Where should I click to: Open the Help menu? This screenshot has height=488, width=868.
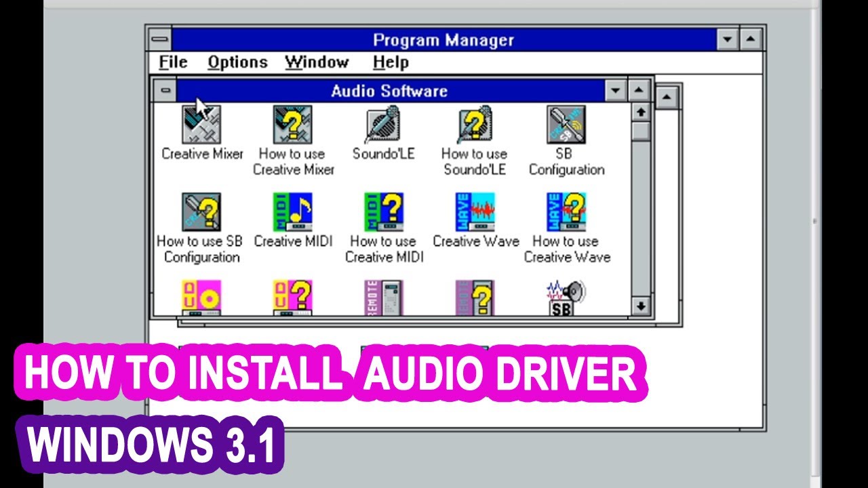[391, 62]
